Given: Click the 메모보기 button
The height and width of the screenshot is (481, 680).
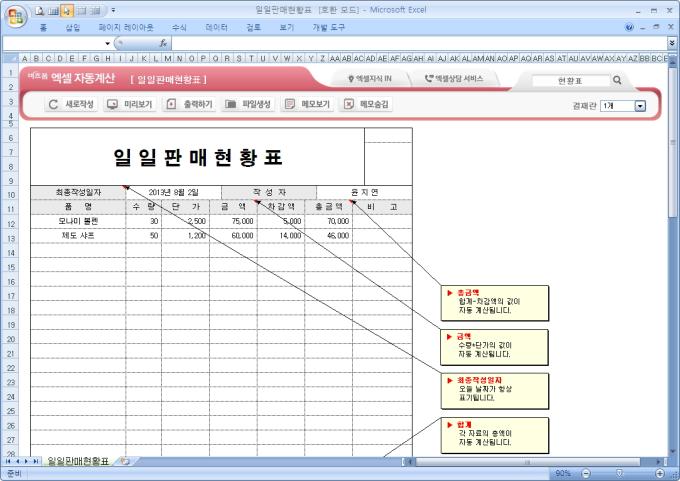Looking at the screenshot, I should (x=307, y=104).
